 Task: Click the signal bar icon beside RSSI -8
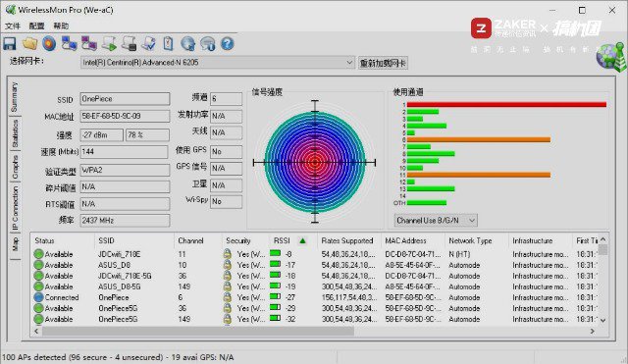[x=275, y=253]
